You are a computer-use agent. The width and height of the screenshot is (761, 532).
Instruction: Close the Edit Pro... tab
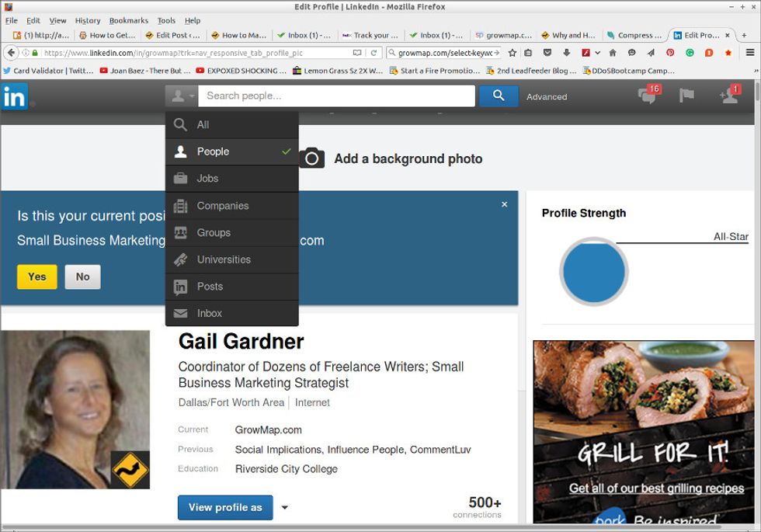click(x=727, y=35)
